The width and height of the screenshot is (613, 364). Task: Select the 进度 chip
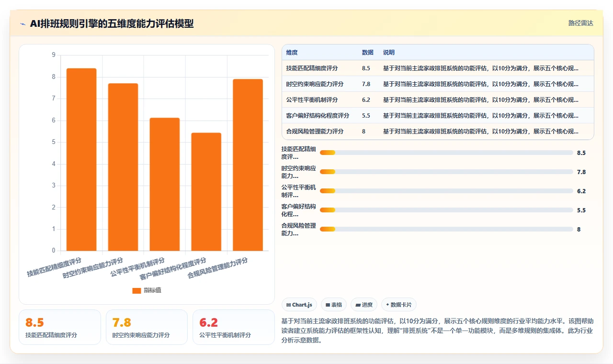[x=364, y=305]
